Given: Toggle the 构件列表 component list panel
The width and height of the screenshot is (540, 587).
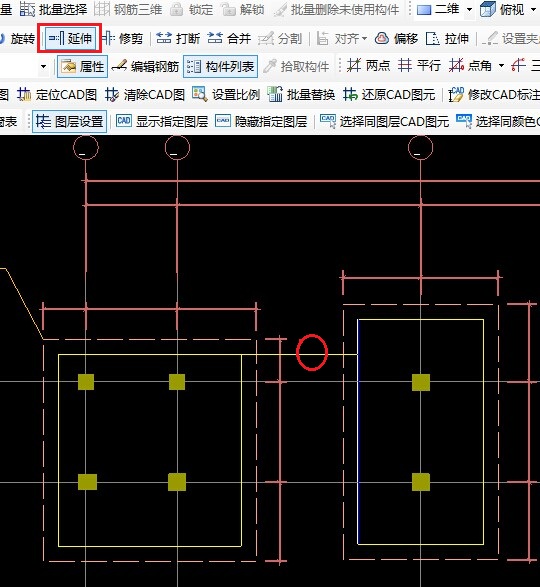Looking at the screenshot, I should [220, 67].
